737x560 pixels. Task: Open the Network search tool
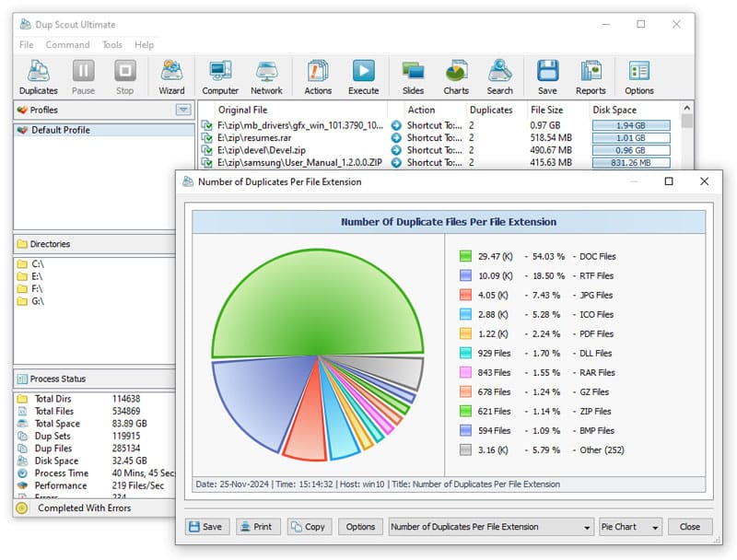(266, 77)
